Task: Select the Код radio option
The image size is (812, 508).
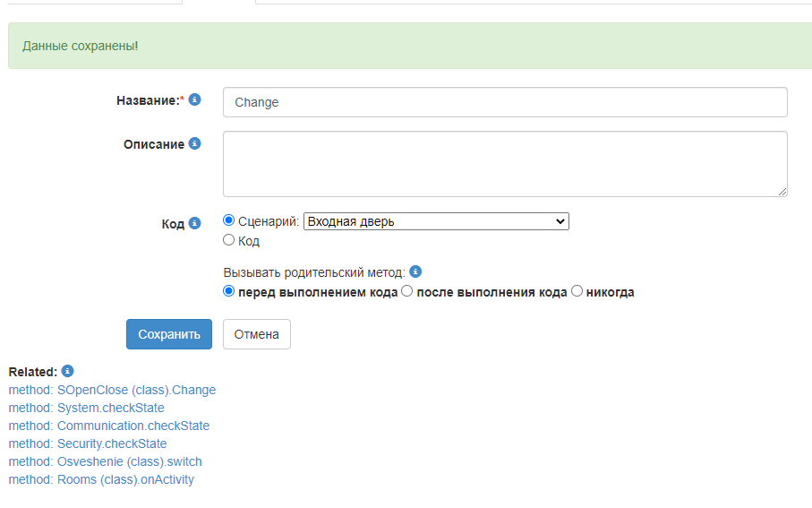Action: (228, 240)
